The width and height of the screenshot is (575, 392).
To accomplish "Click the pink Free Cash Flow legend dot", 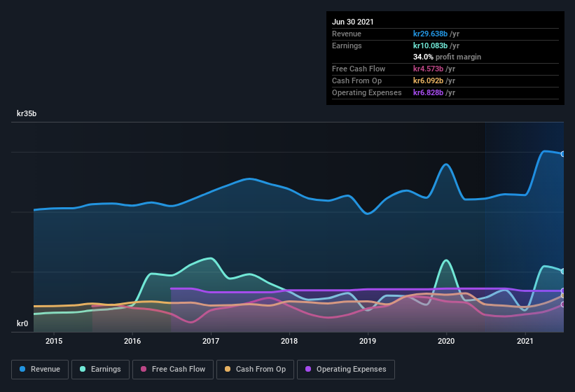I will coord(144,369).
